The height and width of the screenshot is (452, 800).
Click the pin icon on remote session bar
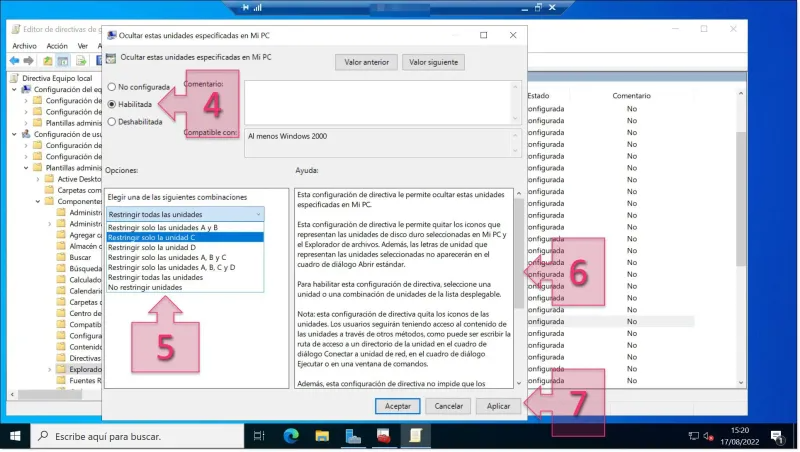click(245, 8)
